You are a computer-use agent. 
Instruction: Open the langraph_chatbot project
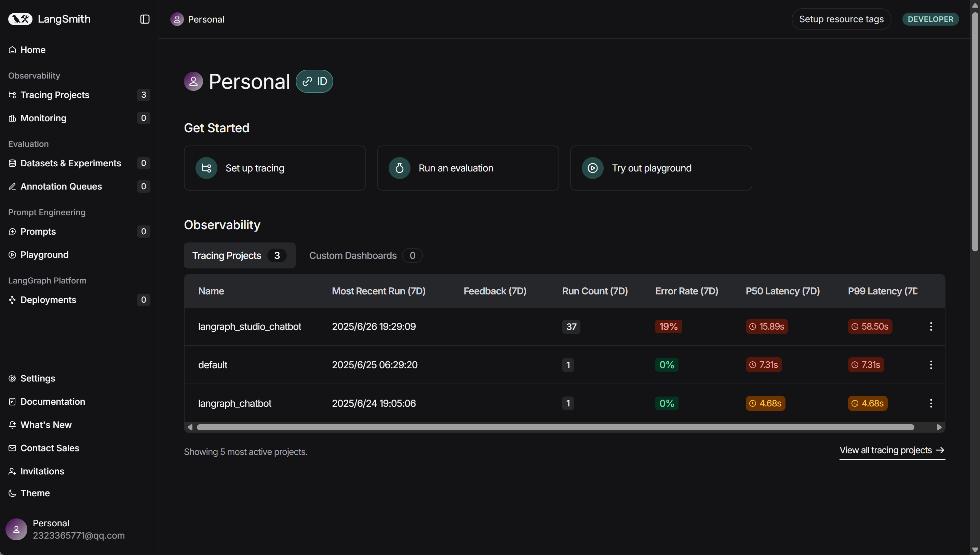click(x=234, y=403)
